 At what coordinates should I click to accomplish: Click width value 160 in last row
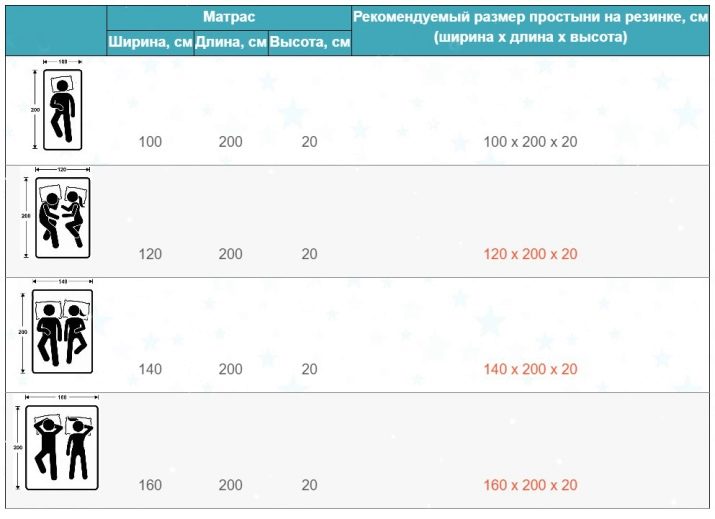coord(150,485)
